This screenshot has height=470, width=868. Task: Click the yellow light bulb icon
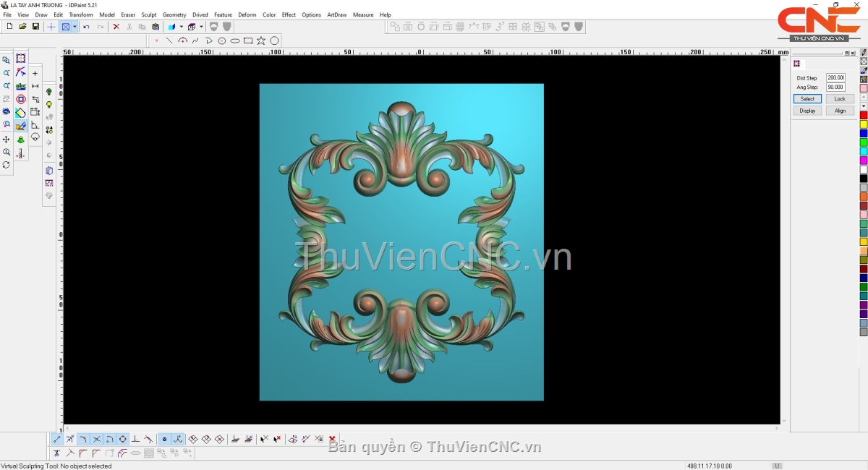(x=49, y=104)
